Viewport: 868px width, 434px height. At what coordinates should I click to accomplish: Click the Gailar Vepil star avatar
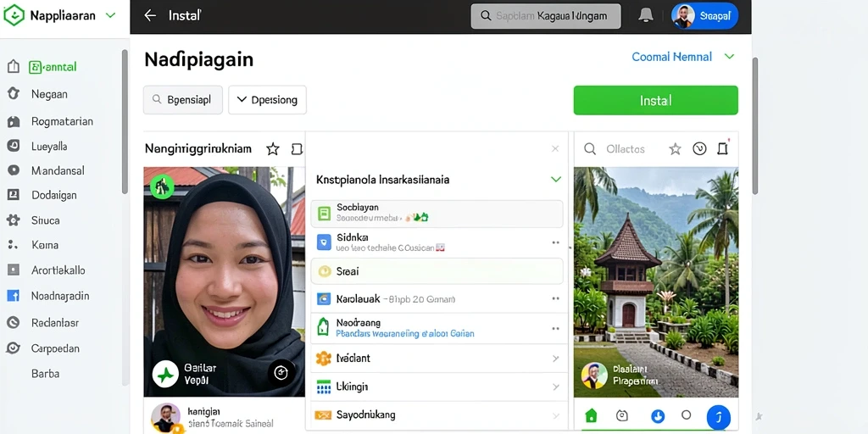coord(165,374)
